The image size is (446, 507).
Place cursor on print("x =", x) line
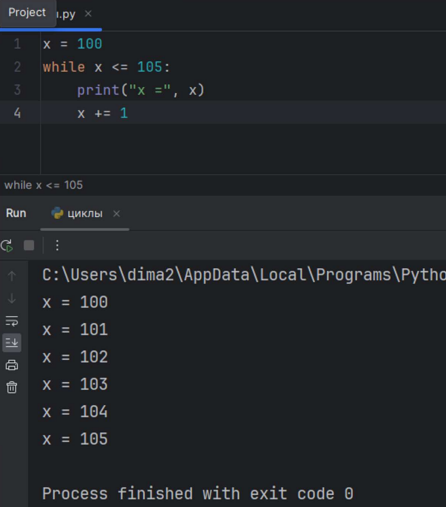[140, 90]
